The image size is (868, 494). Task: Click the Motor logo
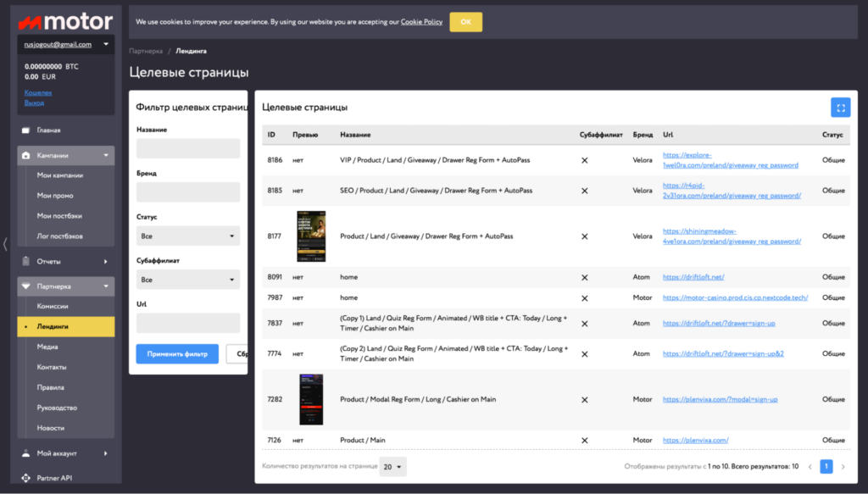pyautogui.click(x=66, y=21)
